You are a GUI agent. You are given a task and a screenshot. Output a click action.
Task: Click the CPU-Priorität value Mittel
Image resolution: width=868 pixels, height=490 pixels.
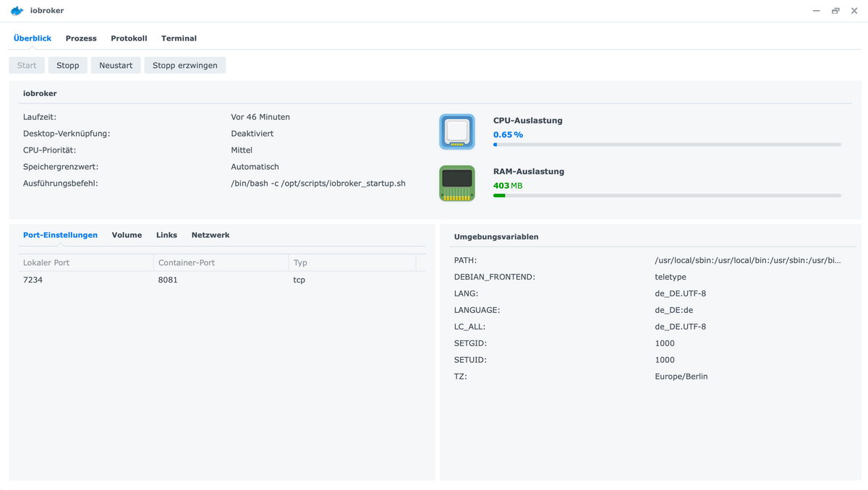click(242, 150)
